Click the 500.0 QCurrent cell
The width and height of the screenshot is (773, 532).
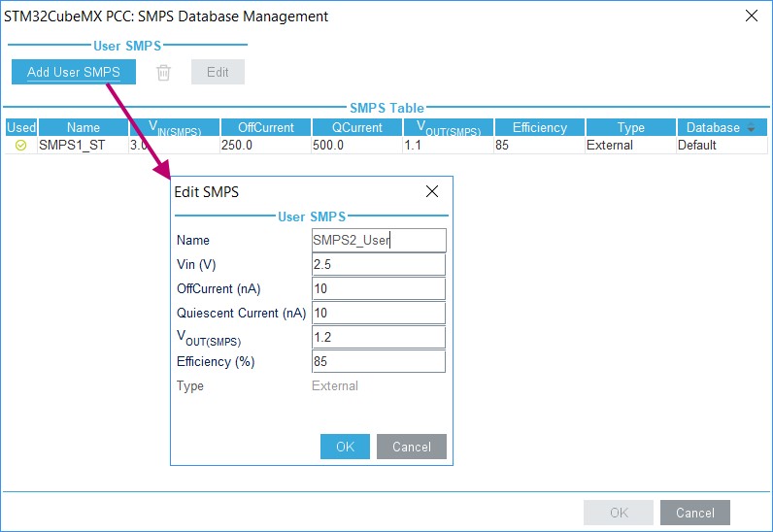coord(357,146)
